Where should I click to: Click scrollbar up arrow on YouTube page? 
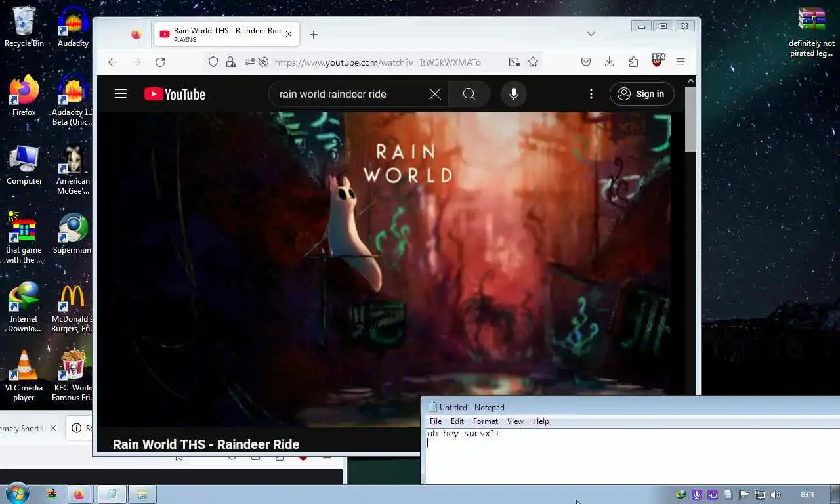(x=690, y=81)
